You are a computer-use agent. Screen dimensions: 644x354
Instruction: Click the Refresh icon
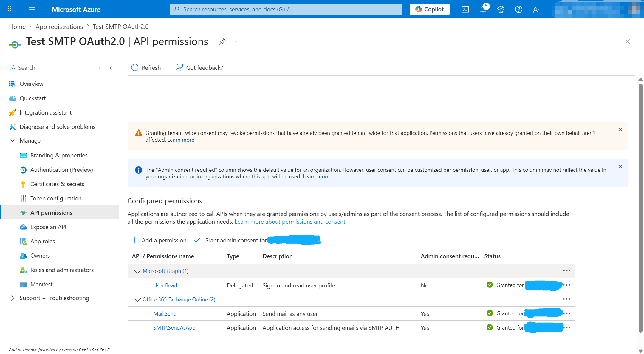click(x=135, y=68)
